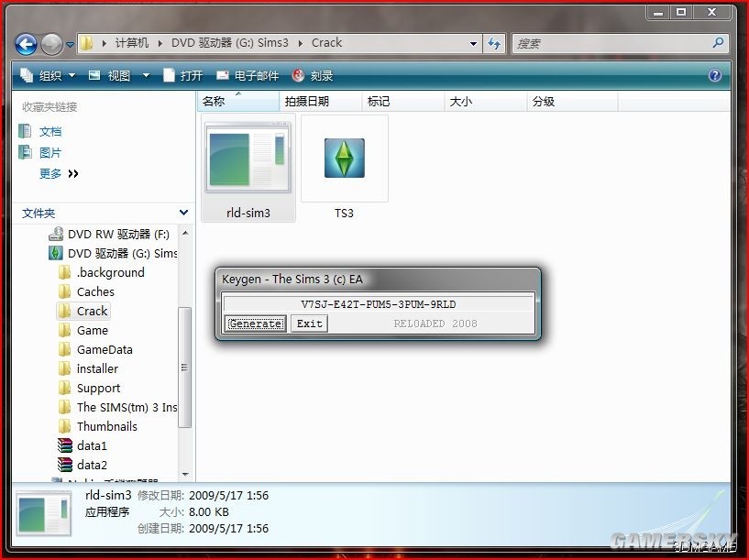Select DVD RW 驱动器 (F:) in tree
This screenshot has height=560, width=749.
coord(109,234)
